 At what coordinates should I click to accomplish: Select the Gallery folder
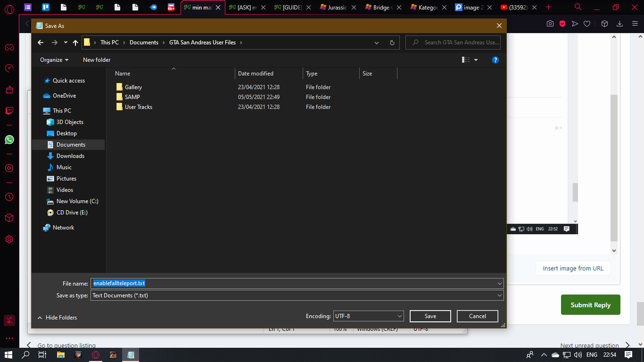133,87
